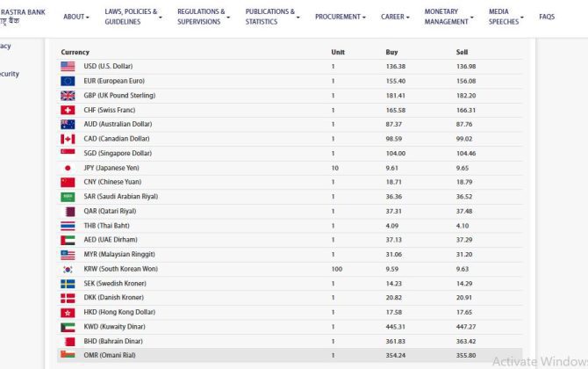Click the Kuwait flag icon for KWD
Viewport: 588px width, 369px height.
pos(68,327)
